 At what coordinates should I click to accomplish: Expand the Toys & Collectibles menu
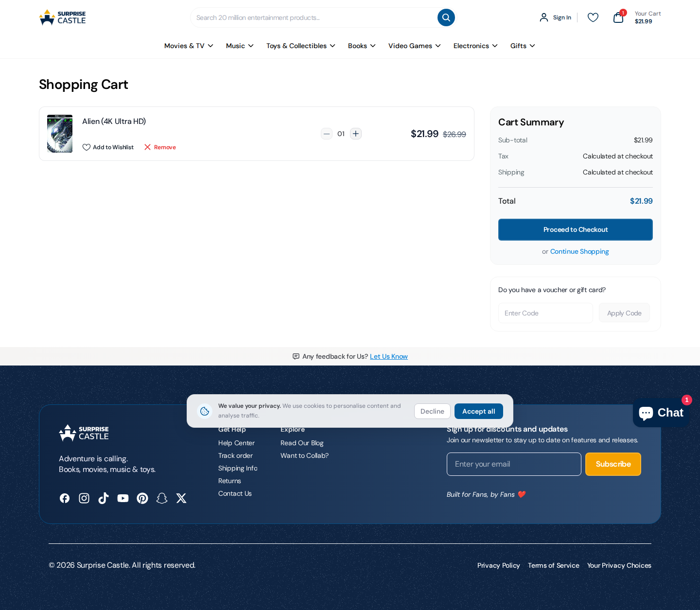(x=301, y=46)
